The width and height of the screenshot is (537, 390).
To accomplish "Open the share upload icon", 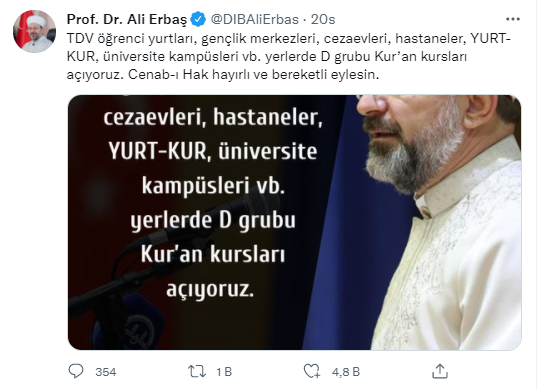I will [440, 371].
